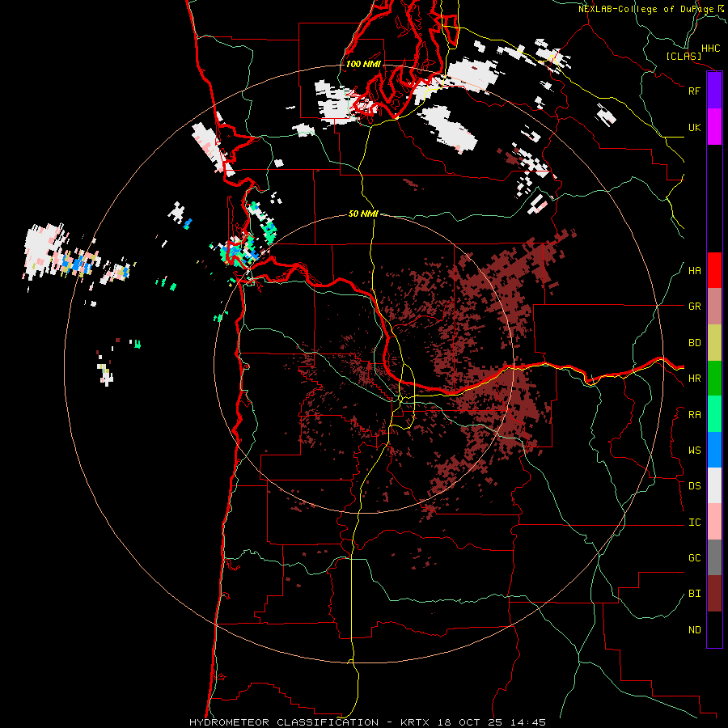Click the RA light green legend swatch

[x=714, y=414]
